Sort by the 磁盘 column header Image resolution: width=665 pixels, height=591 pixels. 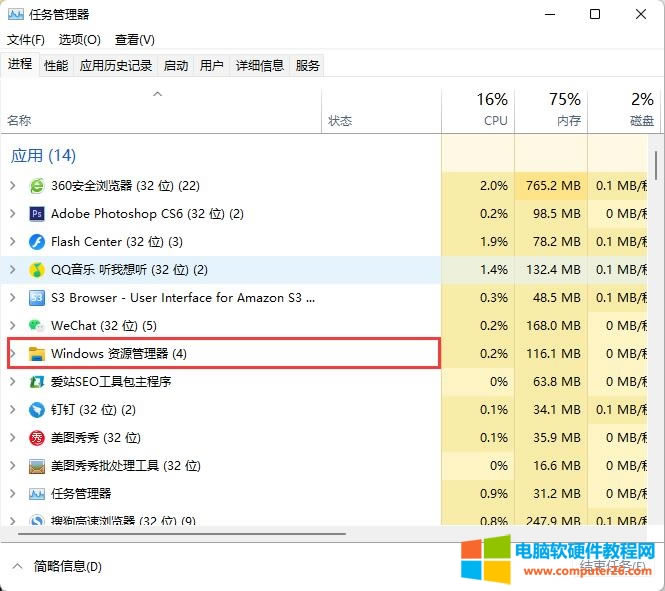coord(624,112)
